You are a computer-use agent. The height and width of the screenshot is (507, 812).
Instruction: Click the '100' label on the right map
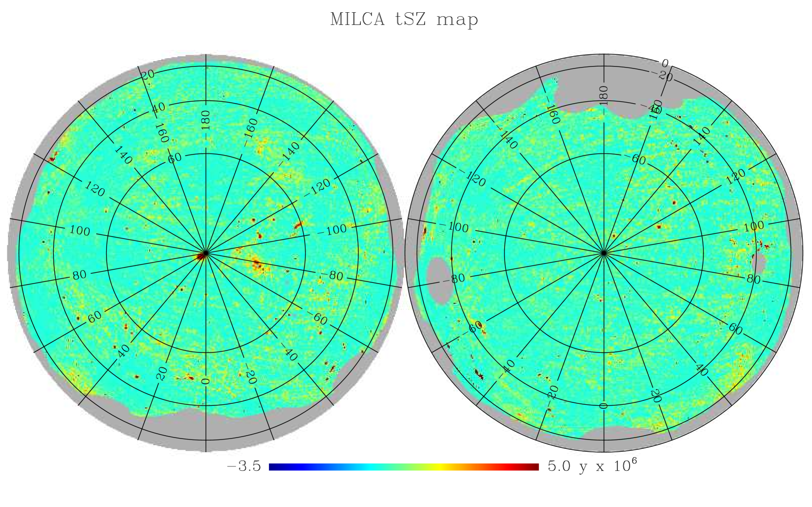tap(753, 226)
